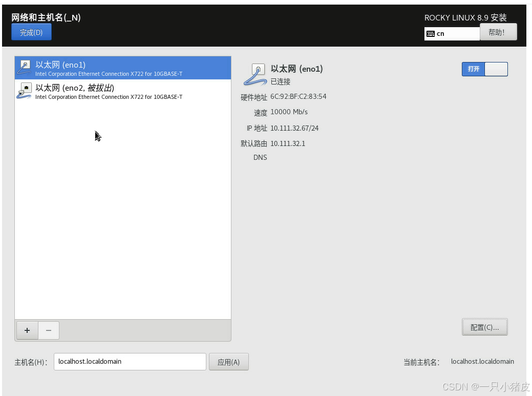The width and height of the screenshot is (532, 396).
Task: Click the ROCKY LINUX 8.9 安装 title
Action: point(465,17)
